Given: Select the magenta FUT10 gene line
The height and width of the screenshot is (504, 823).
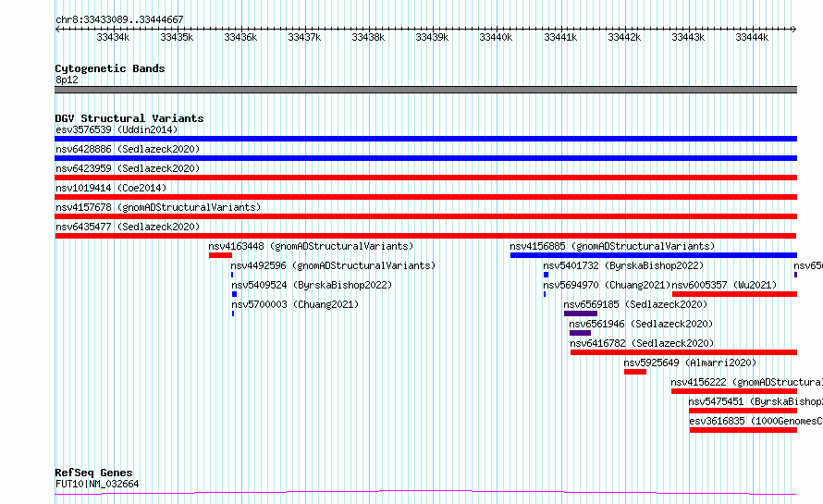Looking at the screenshot, I should click(425, 493).
